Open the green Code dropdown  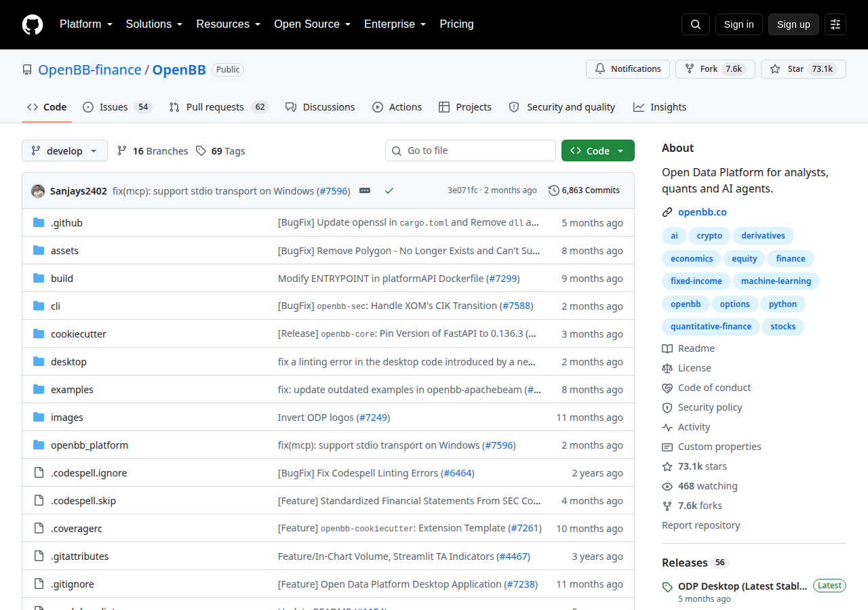[x=598, y=150]
